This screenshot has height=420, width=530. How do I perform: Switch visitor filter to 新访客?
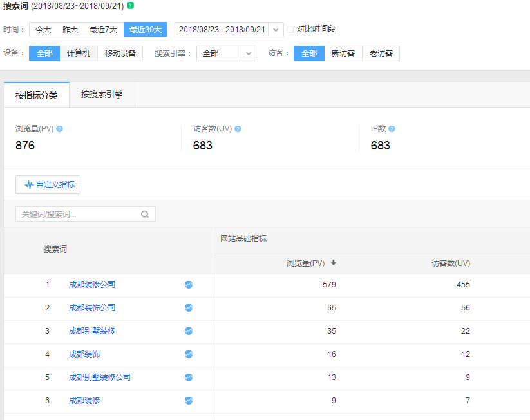coord(344,53)
